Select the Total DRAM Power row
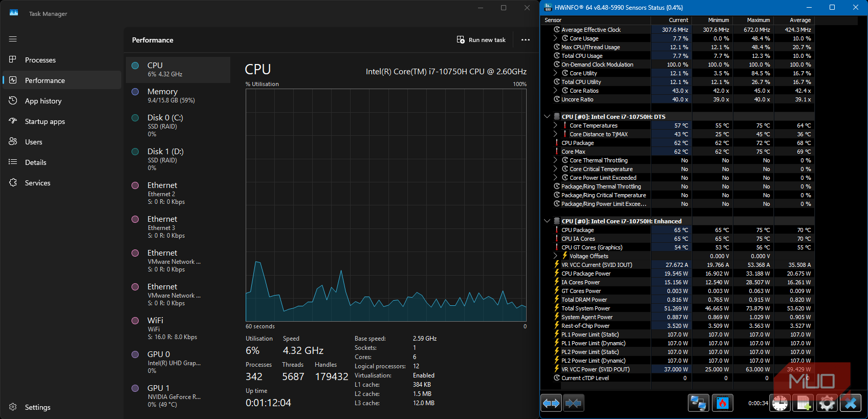 [x=678, y=300]
